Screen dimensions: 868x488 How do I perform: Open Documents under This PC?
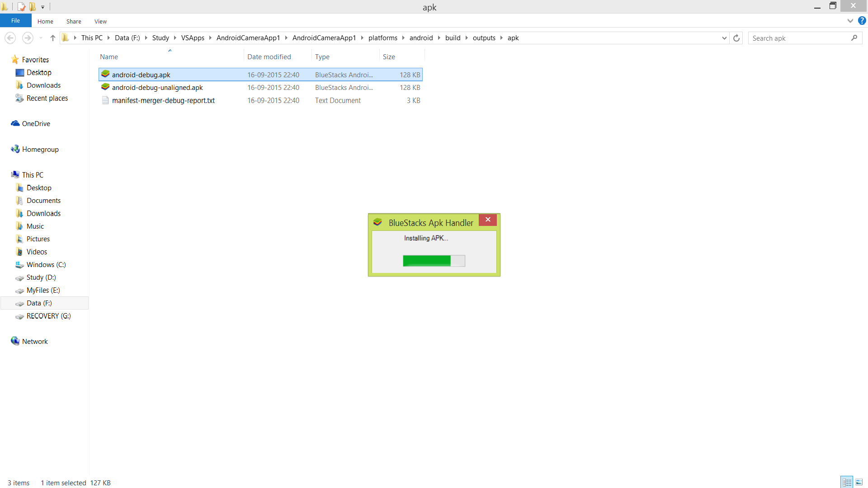tap(43, 201)
